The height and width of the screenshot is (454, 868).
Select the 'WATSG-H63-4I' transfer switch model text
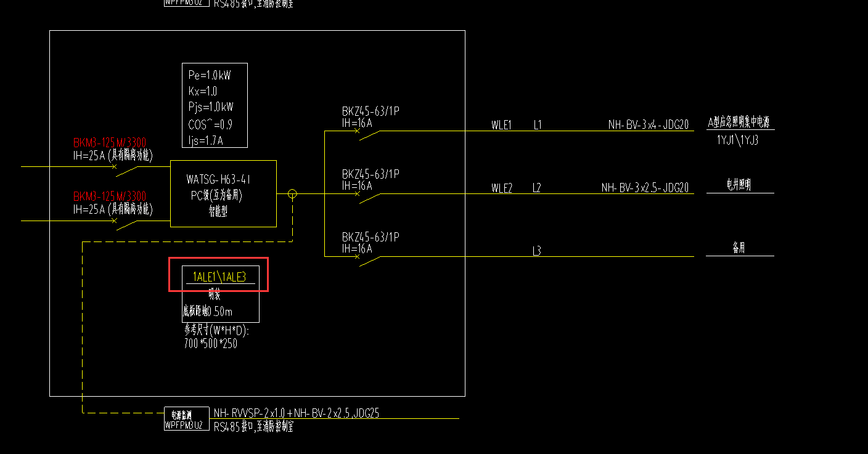218,180
